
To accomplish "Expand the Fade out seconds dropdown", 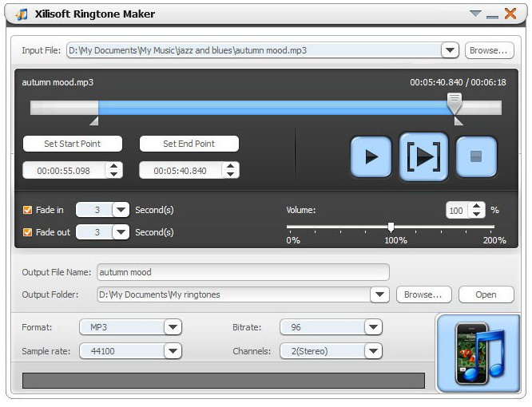I will pyautogui.click(x=121, y=232).
